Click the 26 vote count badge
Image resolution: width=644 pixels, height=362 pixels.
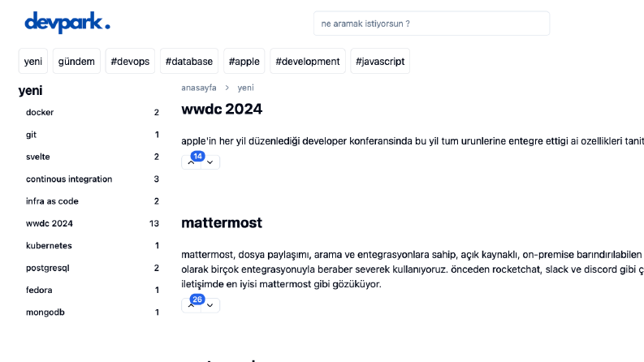point(197,300)
